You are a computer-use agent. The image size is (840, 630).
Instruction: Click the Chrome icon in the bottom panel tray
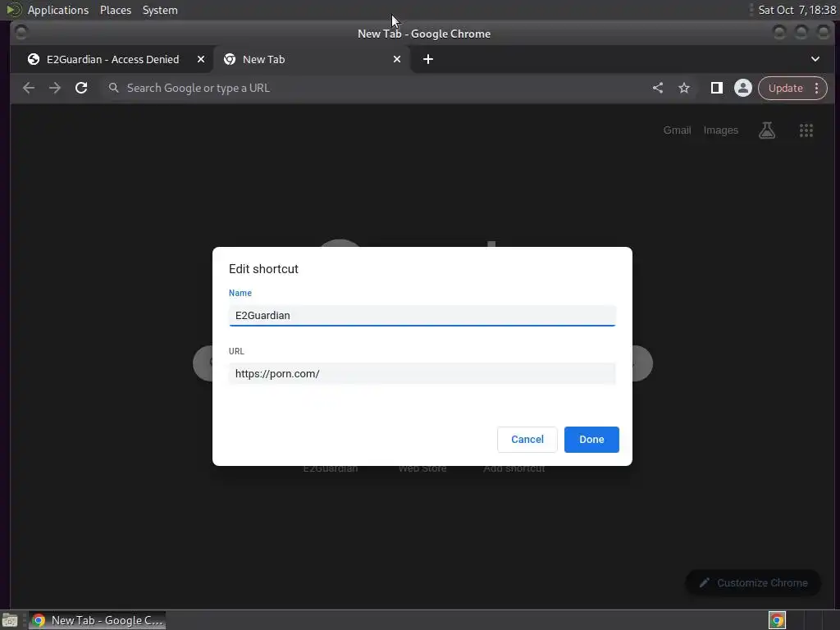(x=777, y=620)
